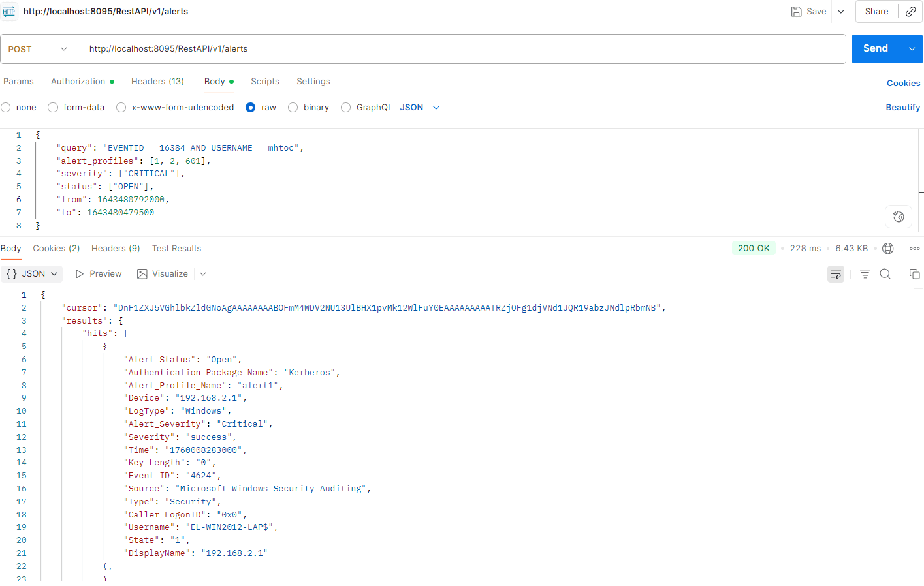Click the globe network information icon
The image size is (924, 586).
click(x=887, y=248)
